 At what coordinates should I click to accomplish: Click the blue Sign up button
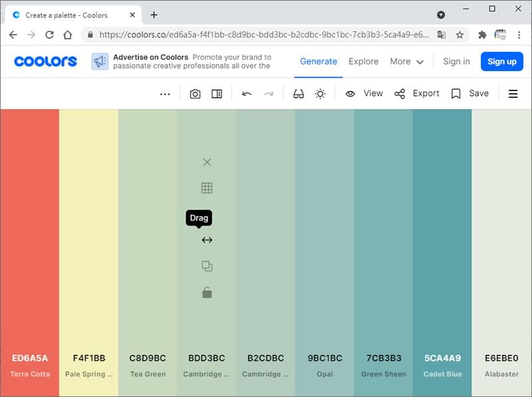click(502, 61)
